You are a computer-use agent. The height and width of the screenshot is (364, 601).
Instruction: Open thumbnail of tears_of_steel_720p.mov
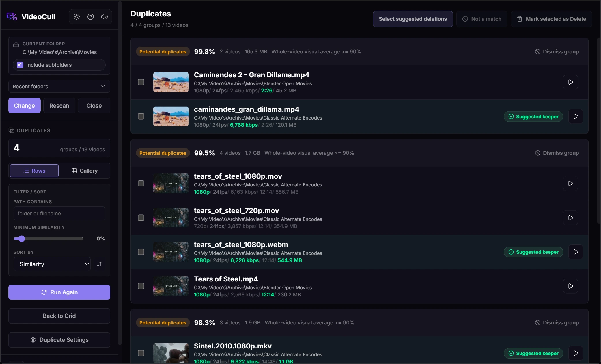pyautogui.click(x=171, y=218)
